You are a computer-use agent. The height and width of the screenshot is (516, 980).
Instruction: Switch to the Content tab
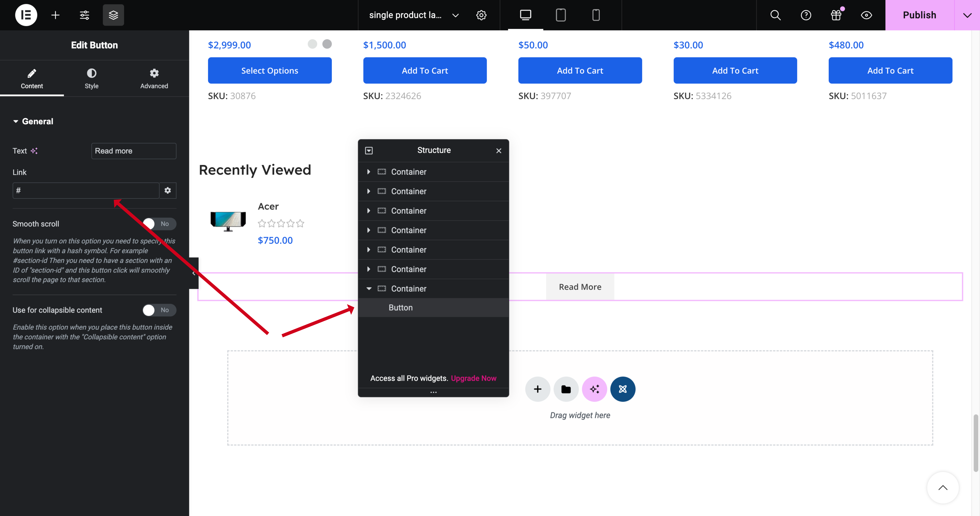[32, 79]
